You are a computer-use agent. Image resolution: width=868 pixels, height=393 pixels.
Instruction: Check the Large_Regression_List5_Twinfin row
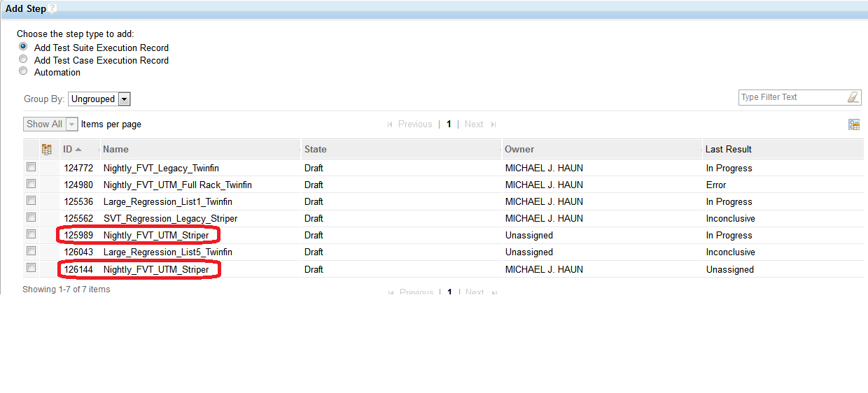tap(31, 251)
